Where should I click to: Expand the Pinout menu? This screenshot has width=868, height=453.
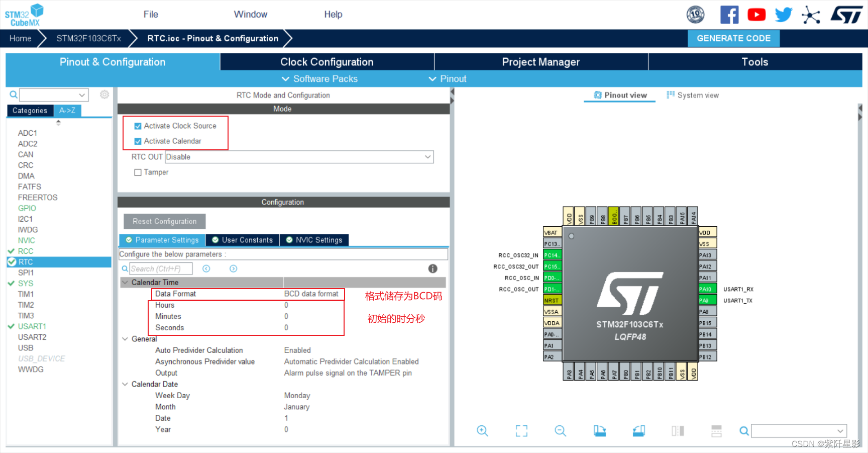(x=448, y=79)
